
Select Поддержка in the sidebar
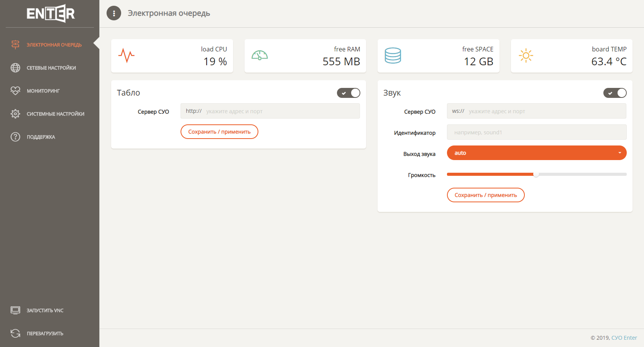pyautogui.click(x=41, y=137)
